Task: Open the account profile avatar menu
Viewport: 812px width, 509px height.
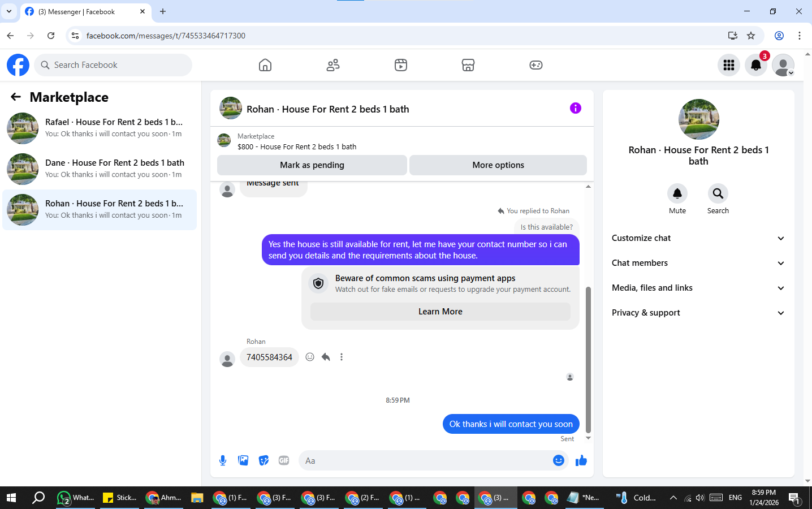Action: pos(783,65)
